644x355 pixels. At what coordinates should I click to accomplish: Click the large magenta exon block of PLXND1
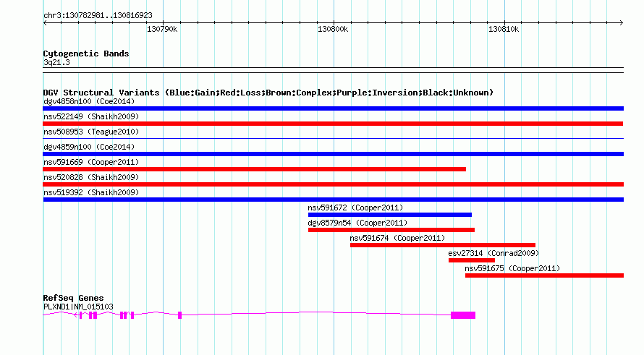pyautogui.click(x=463, y=315)
